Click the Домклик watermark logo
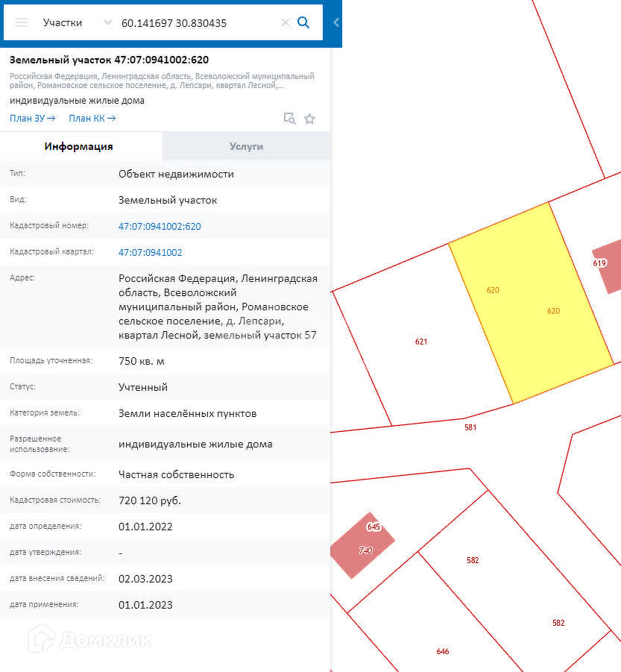 coord(89,640)
